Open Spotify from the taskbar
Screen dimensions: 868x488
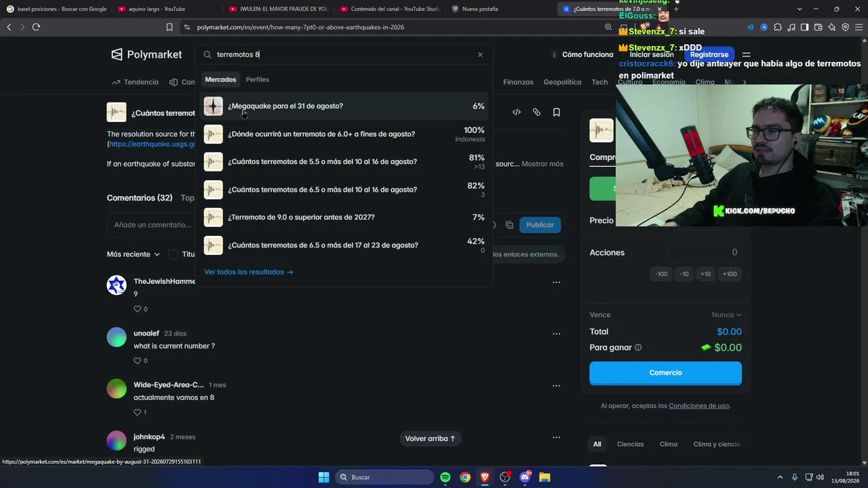click(x=446, y=477)
